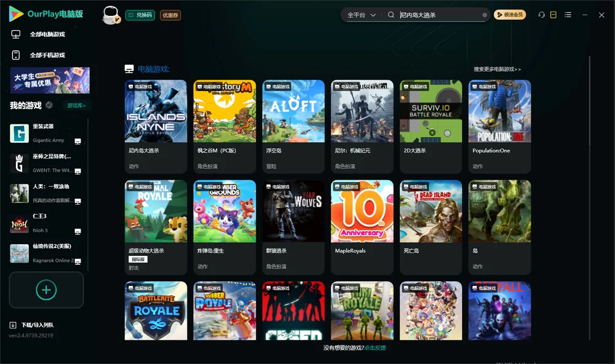The width and height of the screenshot is (615, 364).
Task: Click the 国际服 tag on 超级动物大逃杀
Action: pos(138,259)
